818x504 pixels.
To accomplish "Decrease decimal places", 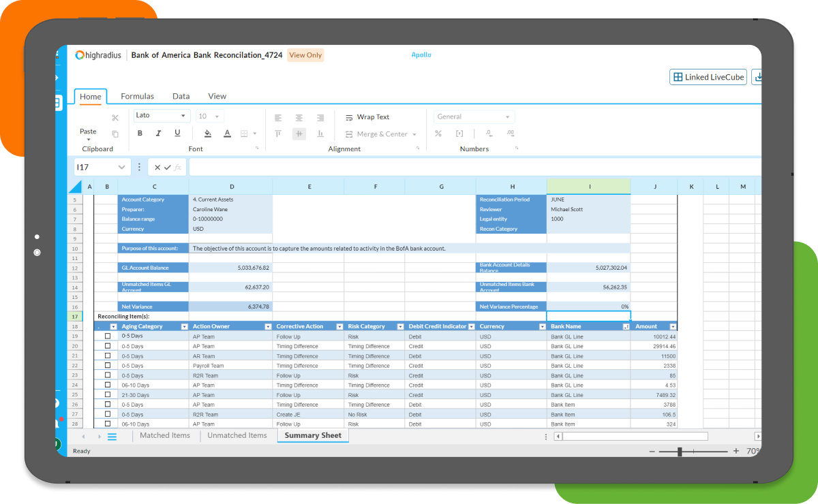I will click(489, 133).
